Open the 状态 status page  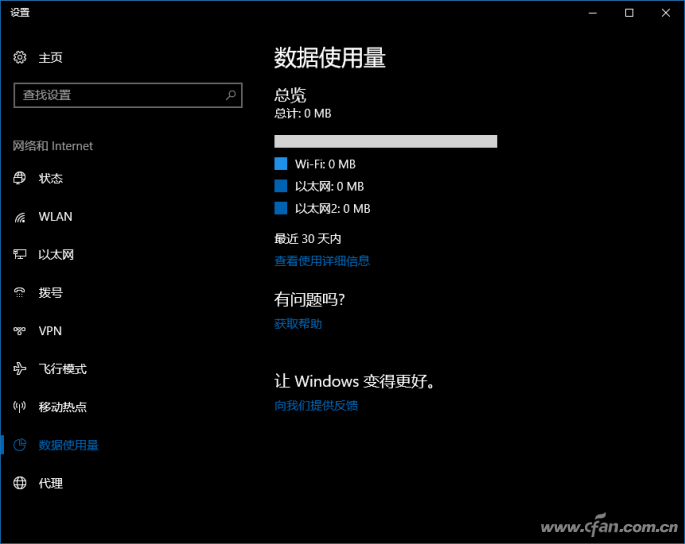(51, 178)
